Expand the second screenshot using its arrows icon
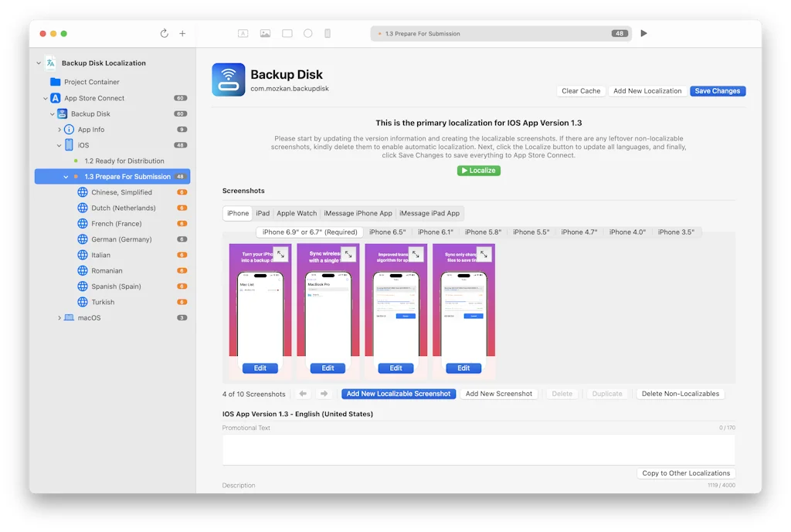The width and height of the screenshot is (791, 532). [x=348, y=255]
